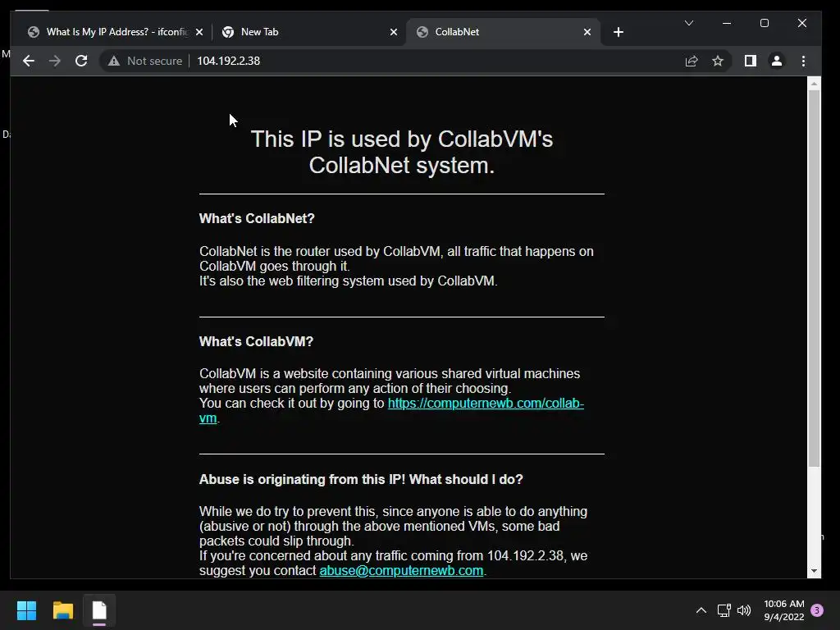Open File Explorer from the taskbar
840x630 pixels.
(x=62, y=610)
